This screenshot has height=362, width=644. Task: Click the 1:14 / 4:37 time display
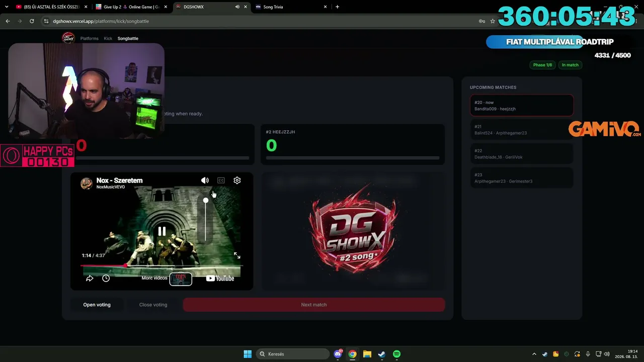pyautogui.click(x=94, y=255)
